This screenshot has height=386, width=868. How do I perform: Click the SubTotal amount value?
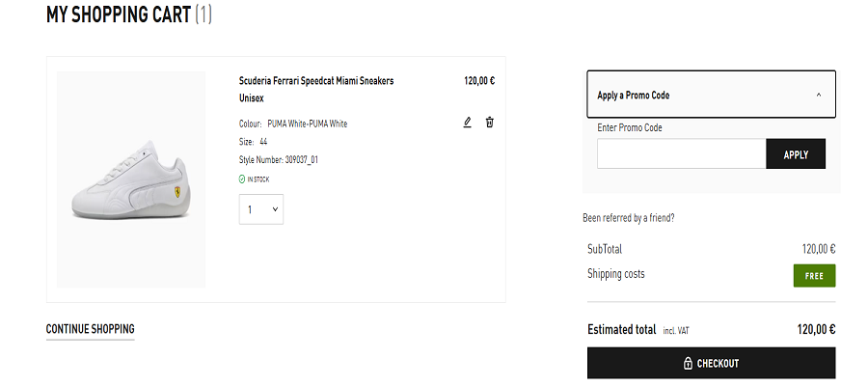(x=818, y=249)
